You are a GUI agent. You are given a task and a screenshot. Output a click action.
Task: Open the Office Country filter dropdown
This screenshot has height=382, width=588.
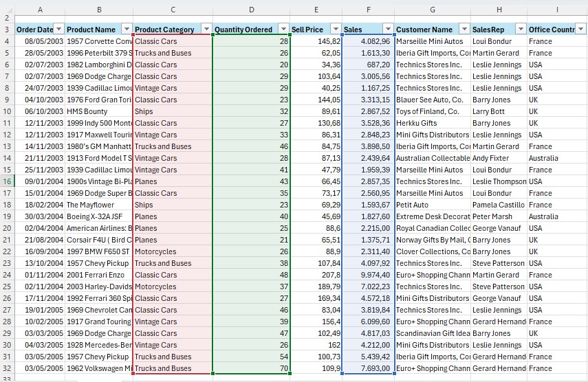pos(581,30)
